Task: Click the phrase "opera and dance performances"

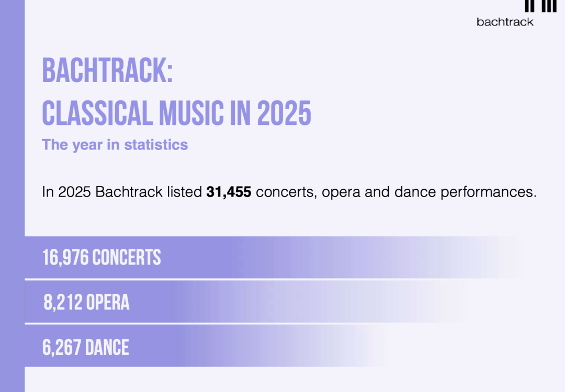Action: 429,192
